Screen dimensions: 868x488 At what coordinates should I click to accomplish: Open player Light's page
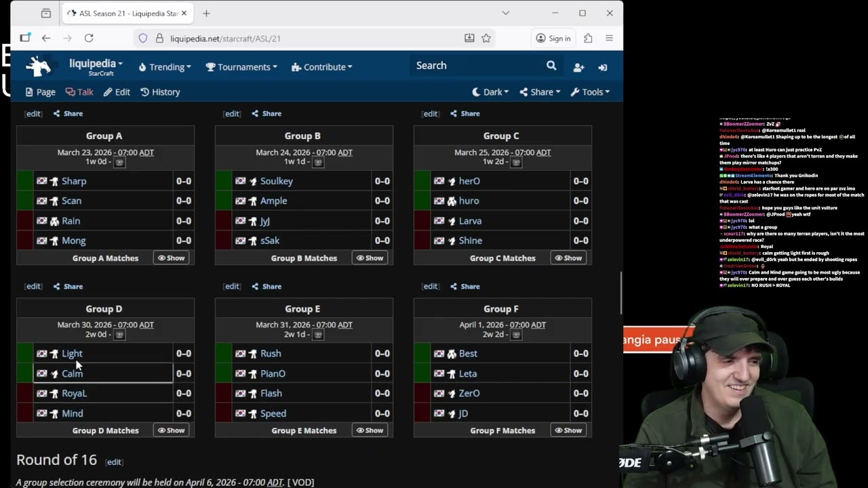tap(72, 354)
